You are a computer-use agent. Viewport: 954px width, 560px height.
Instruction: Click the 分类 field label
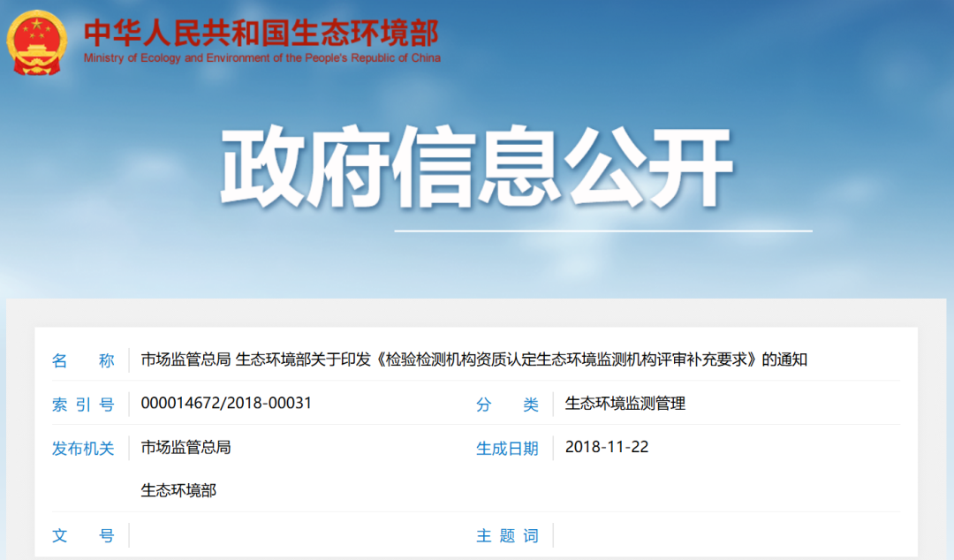point(507,405)
